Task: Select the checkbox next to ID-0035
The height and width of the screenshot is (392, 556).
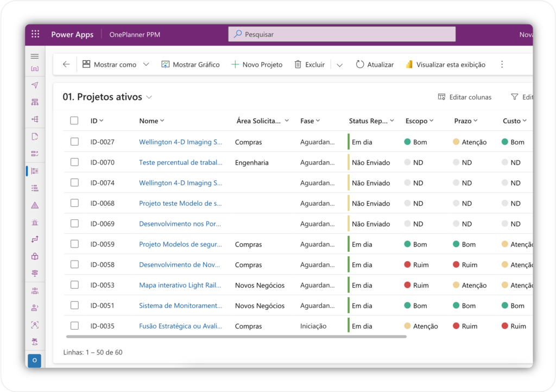Action: (74, 326)
